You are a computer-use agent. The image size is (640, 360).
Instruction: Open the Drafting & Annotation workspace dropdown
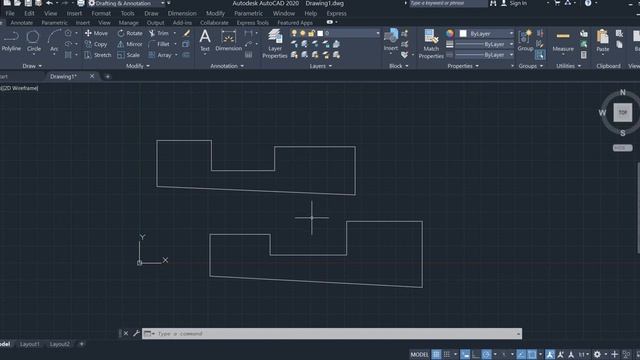(127, 3)
